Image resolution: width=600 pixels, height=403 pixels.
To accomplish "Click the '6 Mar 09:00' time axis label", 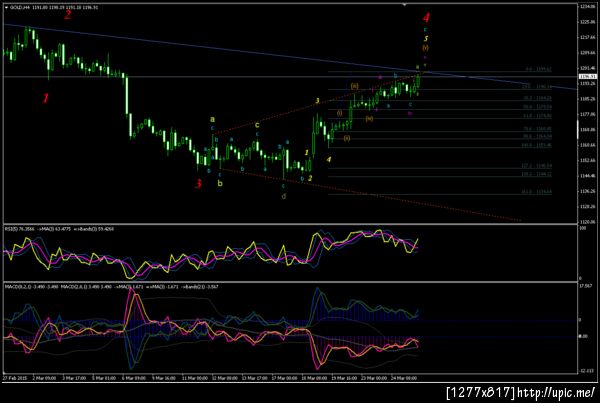I will (134, 378).
